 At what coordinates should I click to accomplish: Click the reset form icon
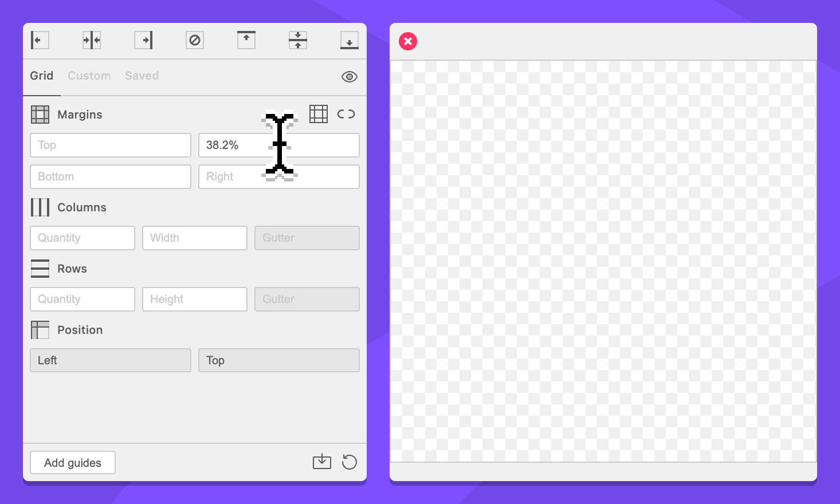350,462
